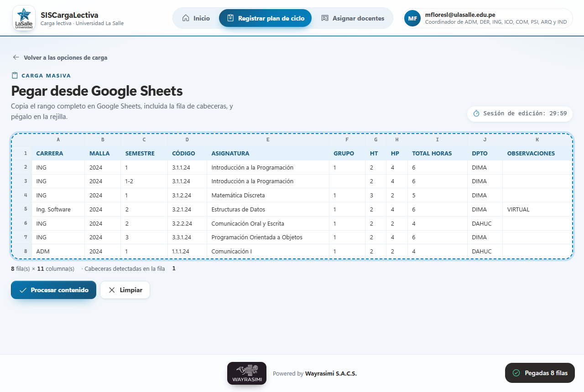Click the DPTO header cell
The image size is (584, 392).
485,153
